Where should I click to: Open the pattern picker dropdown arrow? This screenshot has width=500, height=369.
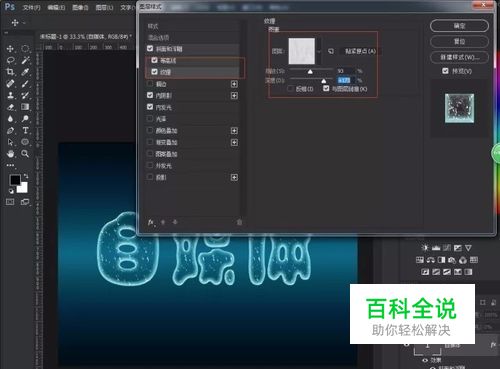pyautogui.click(x=319, y=51)
